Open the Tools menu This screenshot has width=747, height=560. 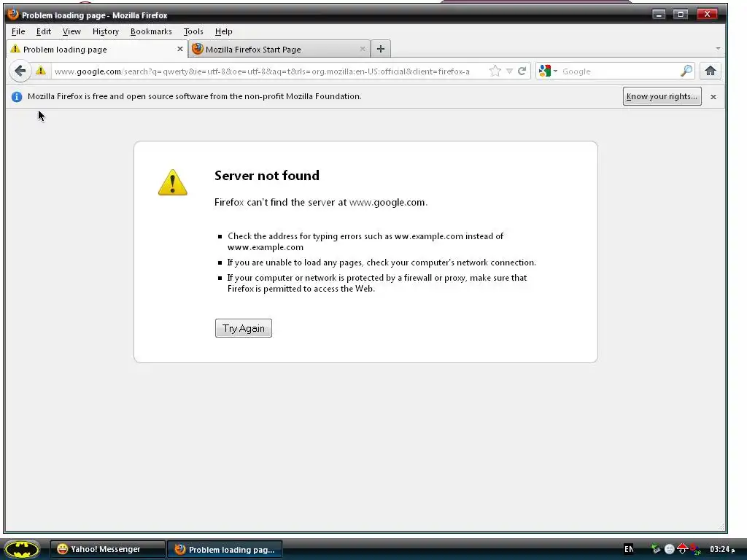pyautogui.click(x=193, y=31)
